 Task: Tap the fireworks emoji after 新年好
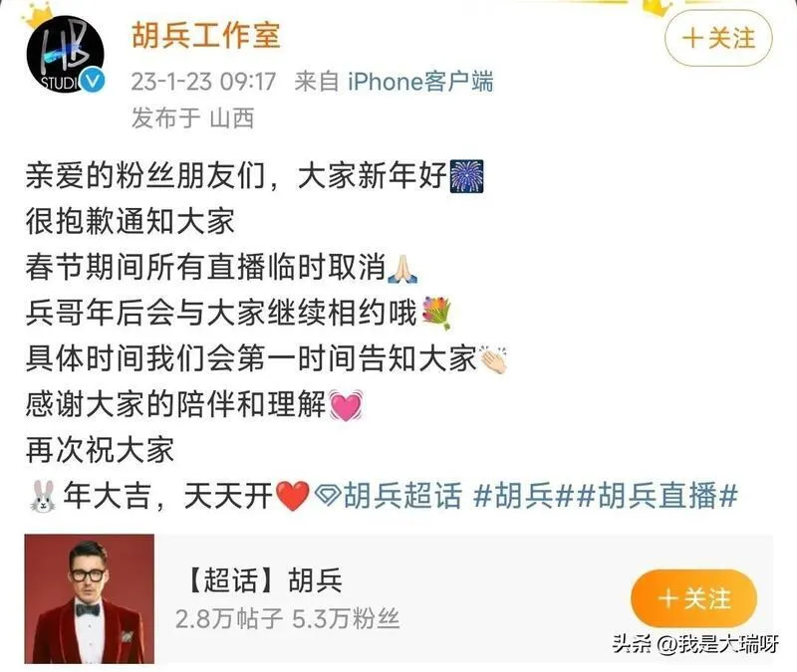pos(467,176)
